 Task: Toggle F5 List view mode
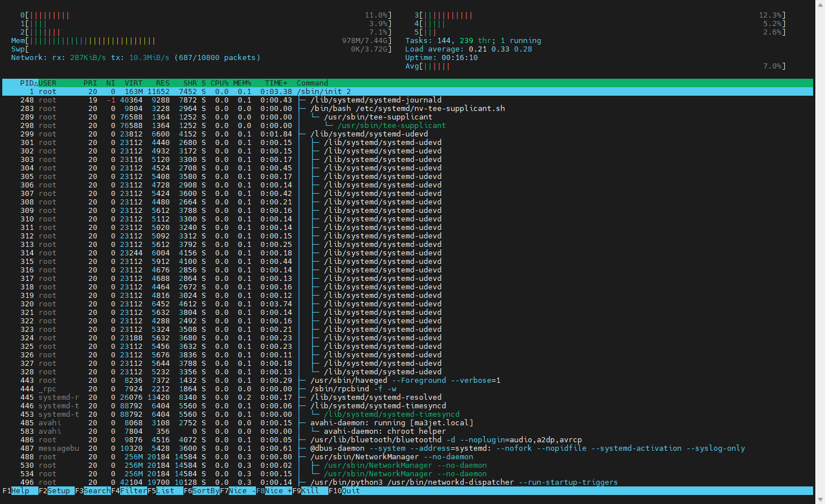pos(165,491)
